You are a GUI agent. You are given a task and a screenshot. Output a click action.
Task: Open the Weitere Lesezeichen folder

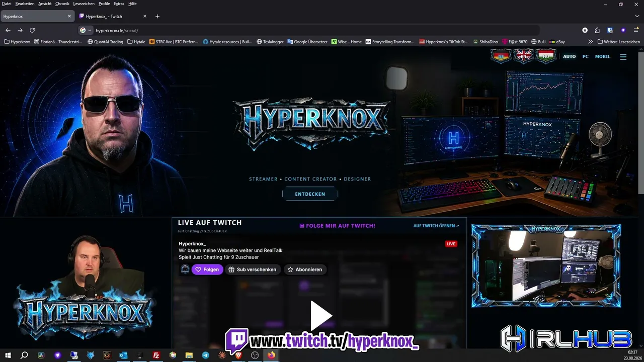pyautogui.click(x=618, y=42)
